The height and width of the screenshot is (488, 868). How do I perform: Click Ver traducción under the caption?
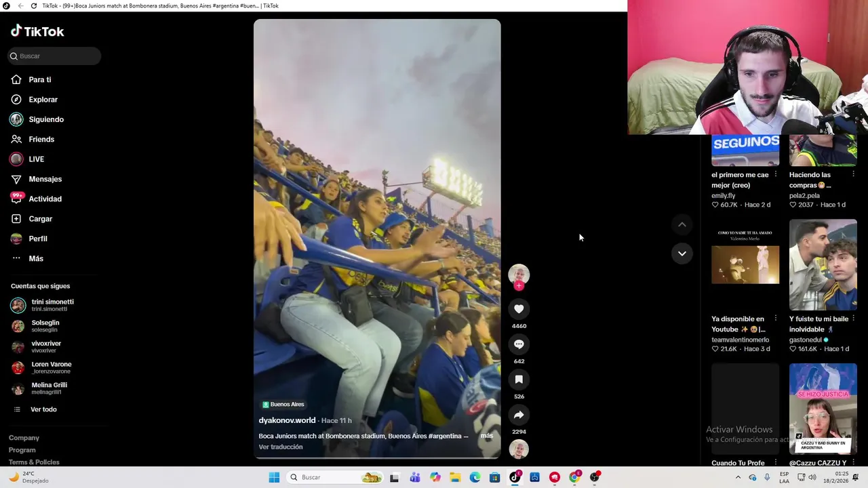(x=281, y=447)
